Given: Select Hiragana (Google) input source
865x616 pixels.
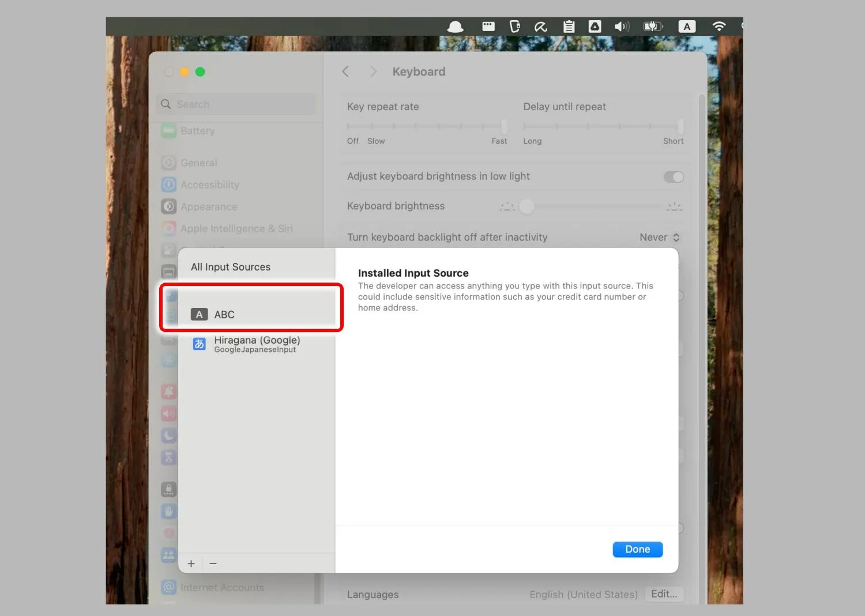Looking at the screenshot, I should [x=257, y=344].
